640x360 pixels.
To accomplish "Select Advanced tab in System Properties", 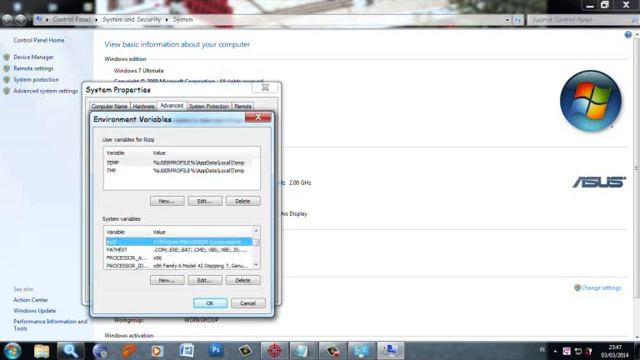I will click(172, 105).
